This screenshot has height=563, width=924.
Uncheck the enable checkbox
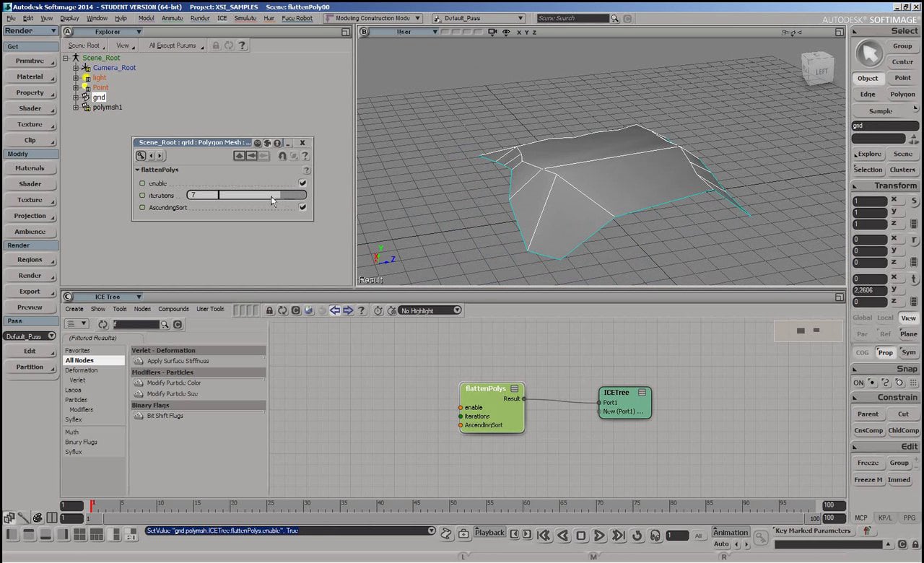click(x=302, y=183)
